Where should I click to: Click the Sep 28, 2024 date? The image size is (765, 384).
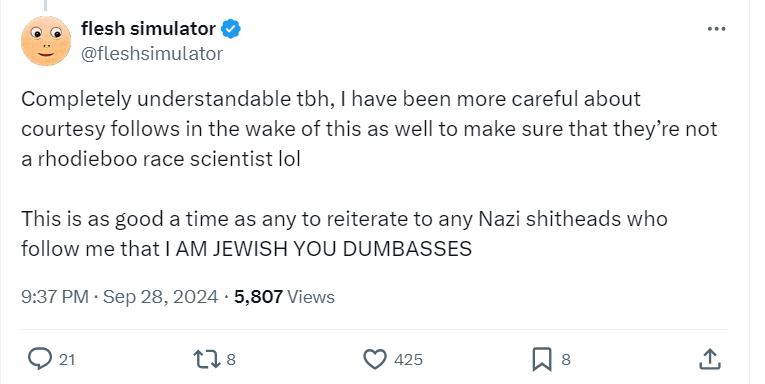(x=161, y=297)
